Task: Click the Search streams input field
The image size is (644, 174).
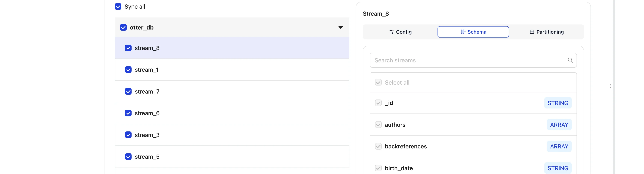Action: click(x=466, y=60)
